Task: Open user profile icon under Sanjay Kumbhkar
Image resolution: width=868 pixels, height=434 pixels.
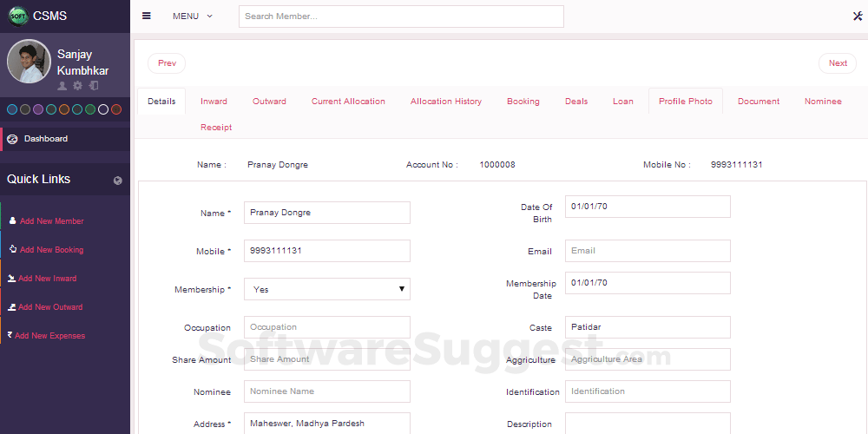Action: click(62, 86)
